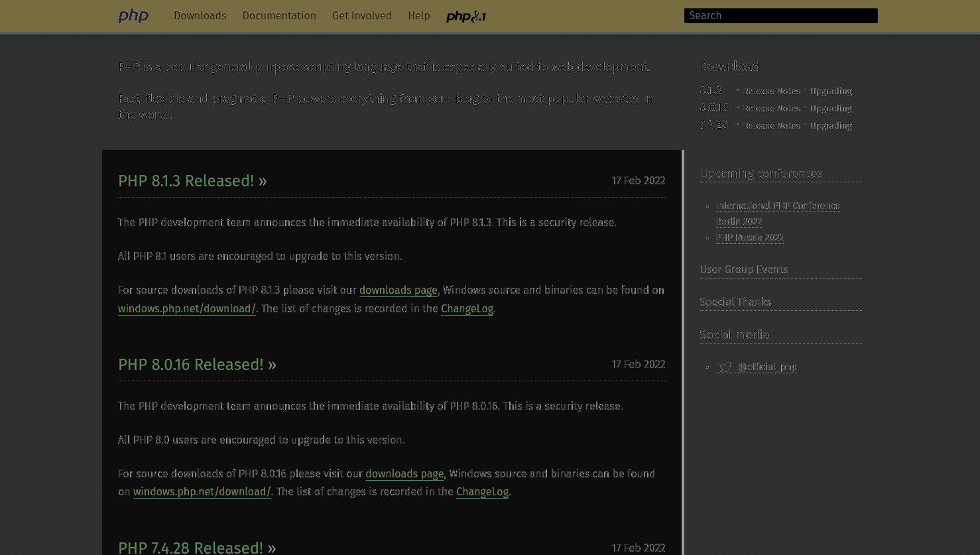Open the Documentation menu
Viewport: 980px width, 555px height.
click(279, 16)
